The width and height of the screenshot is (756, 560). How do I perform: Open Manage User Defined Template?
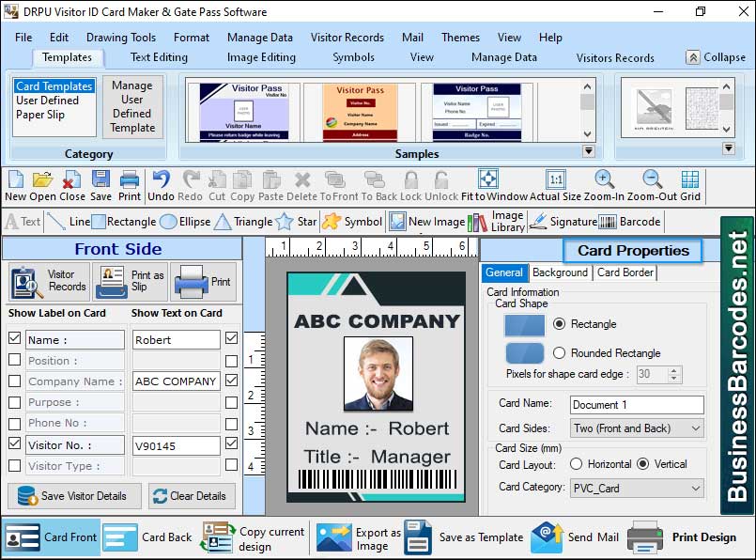[132, 106]
